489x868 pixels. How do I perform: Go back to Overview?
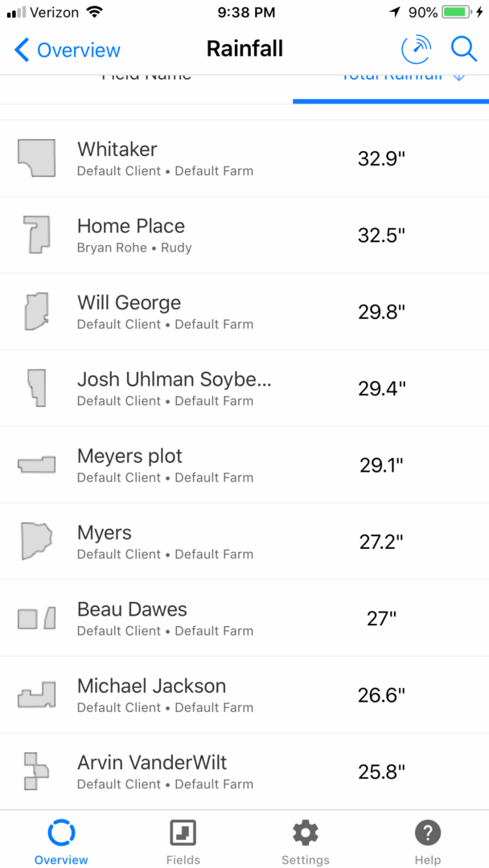tap(68, 50)
